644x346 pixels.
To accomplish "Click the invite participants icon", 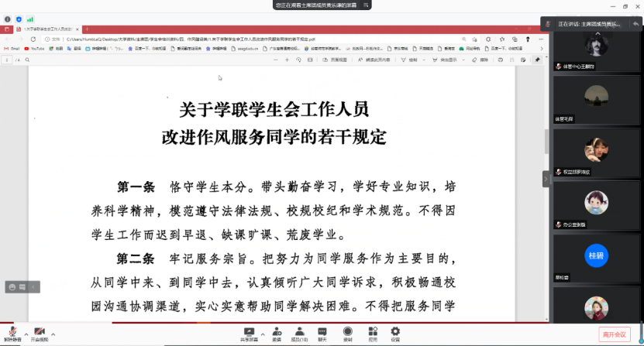I will tap(277, 331).
